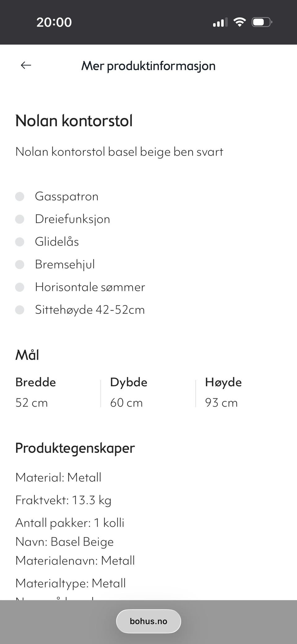The image size is (297, 644).
Task: Click the bullet next to Bremsehjul
Action: click(20, 265)
